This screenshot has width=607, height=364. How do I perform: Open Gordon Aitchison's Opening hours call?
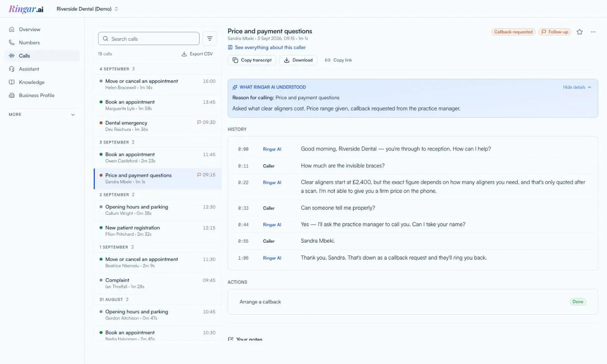pyautogui.click(x=158, y=314)
